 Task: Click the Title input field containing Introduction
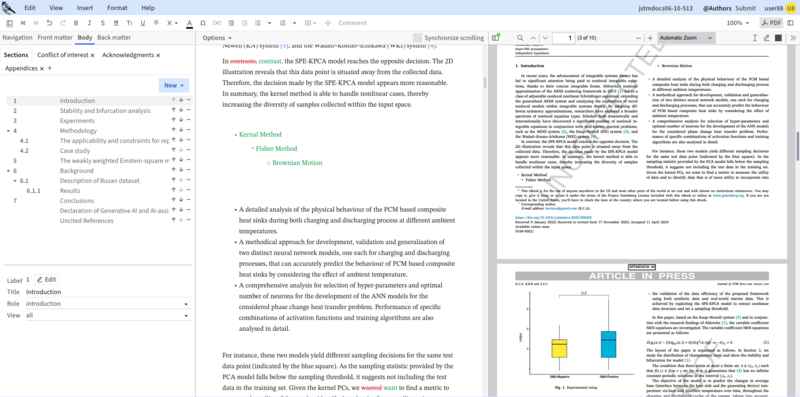pos(108,292)
